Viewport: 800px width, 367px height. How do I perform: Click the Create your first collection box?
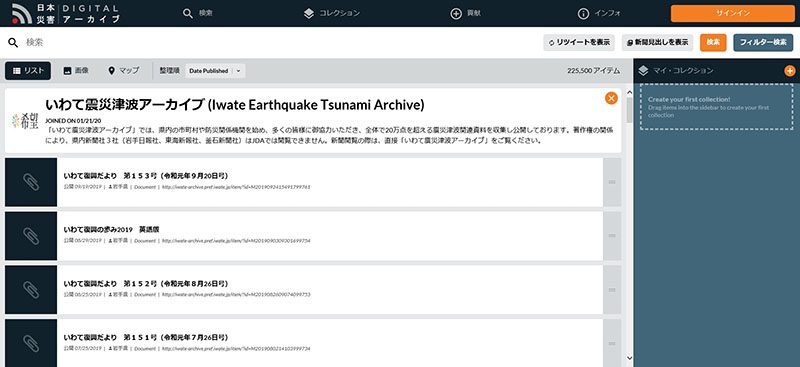(x=716, y=107)
